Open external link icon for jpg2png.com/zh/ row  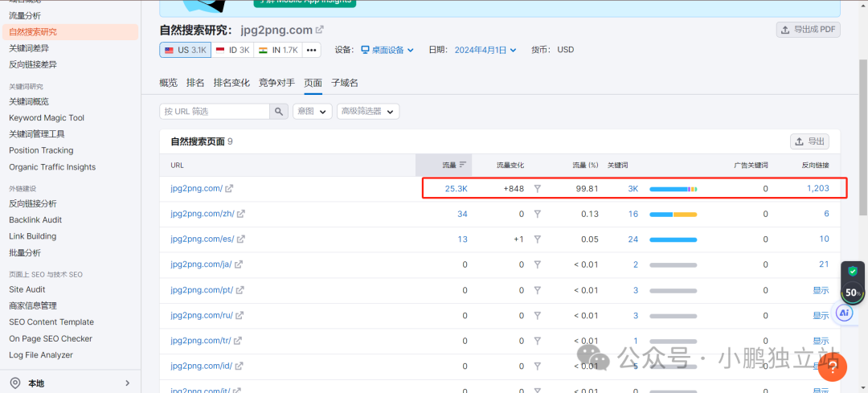pyautogui.click(x=241, y=214)
